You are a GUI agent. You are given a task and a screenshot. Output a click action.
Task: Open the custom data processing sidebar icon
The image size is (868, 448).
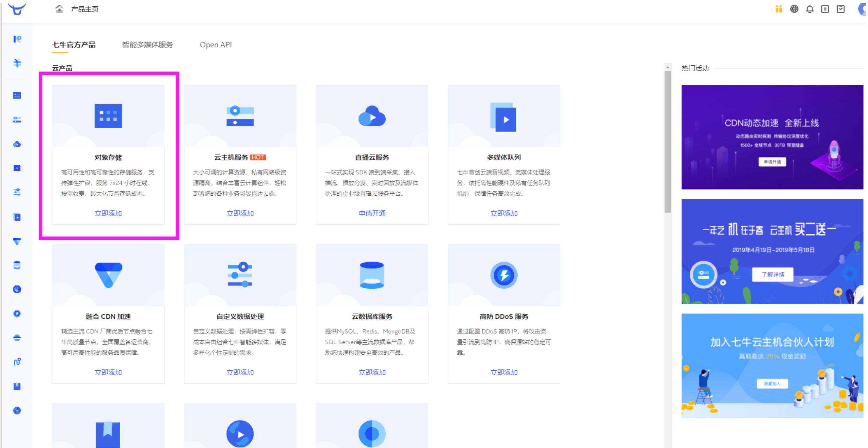(x=17, y=192)
